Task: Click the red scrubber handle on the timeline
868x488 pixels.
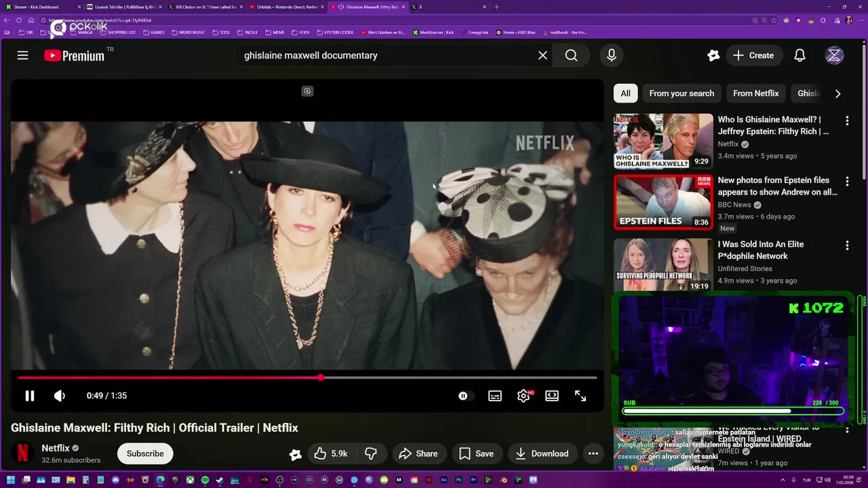Action: (x=321, y=378)
